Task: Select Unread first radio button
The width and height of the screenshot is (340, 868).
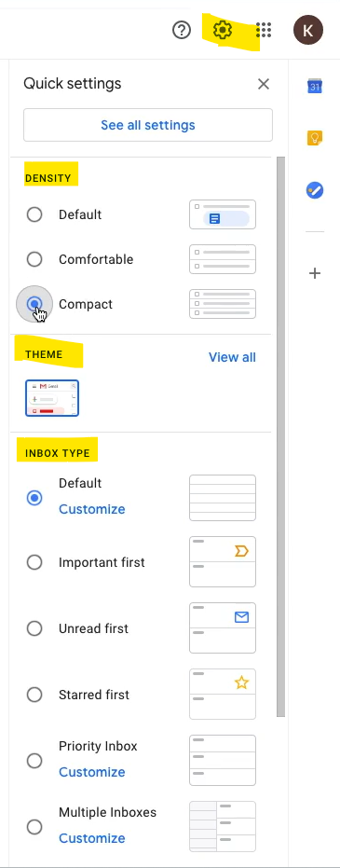Action: pyautogui.click(x=34, y=628)
